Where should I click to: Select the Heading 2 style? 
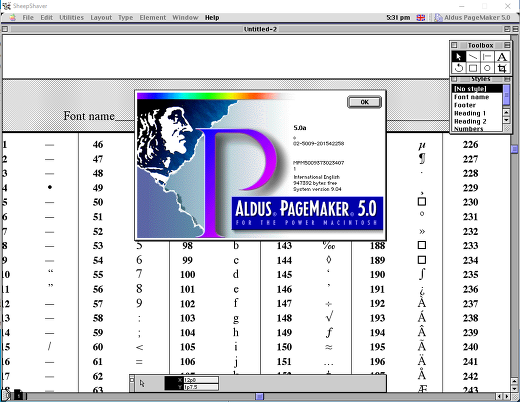click(477, 121)
